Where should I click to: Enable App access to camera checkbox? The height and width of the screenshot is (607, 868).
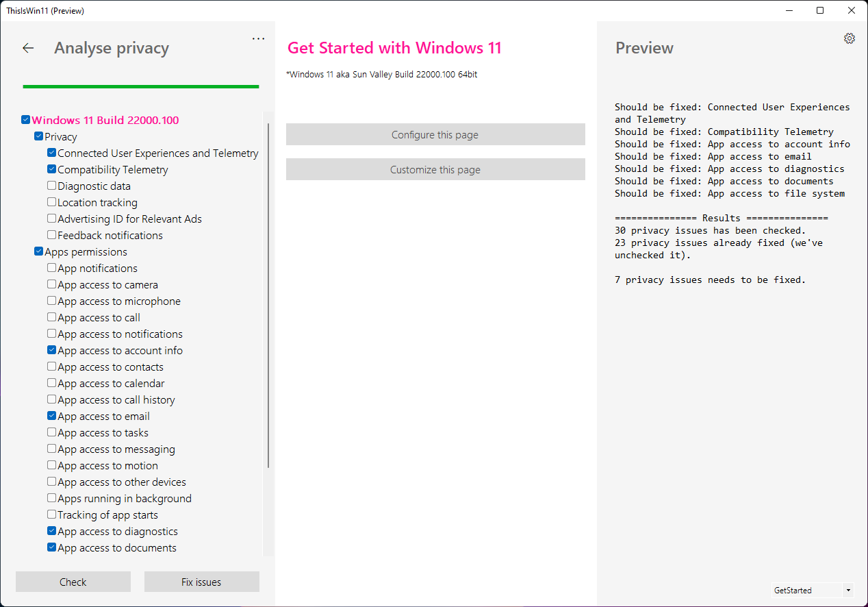click(52, 284)
